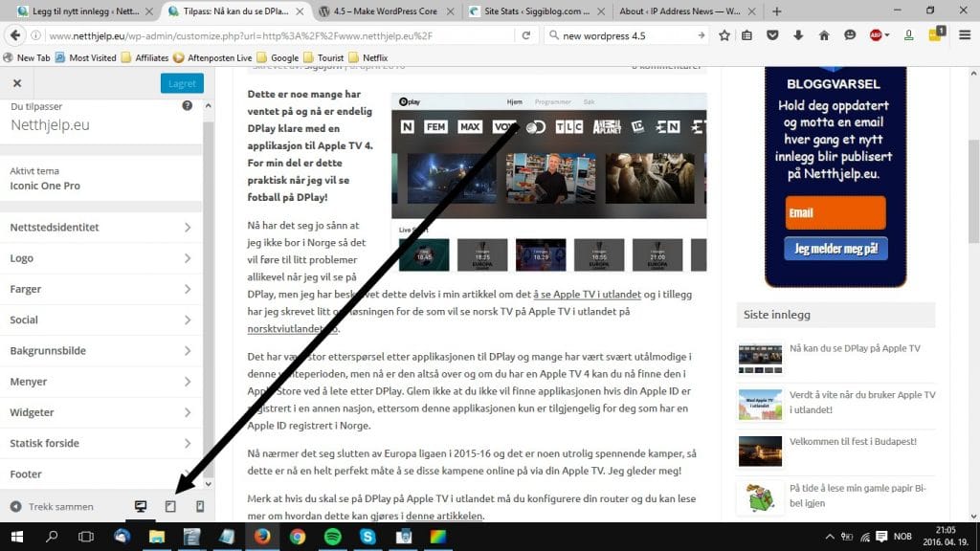Close the customizer with the X icon
The height and width of the screenshot is (551, 980).
click(x=16, y=83)
